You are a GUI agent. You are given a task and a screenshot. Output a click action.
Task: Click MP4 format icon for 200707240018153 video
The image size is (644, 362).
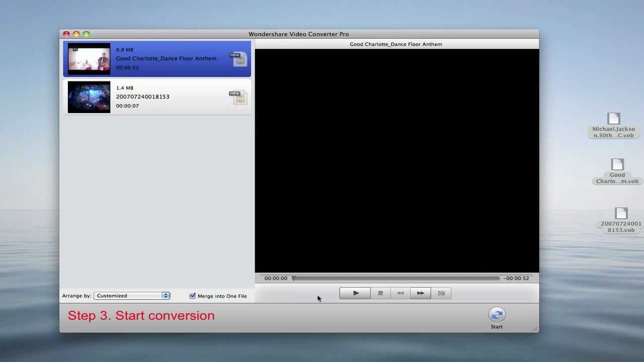[x=238, y=97]
